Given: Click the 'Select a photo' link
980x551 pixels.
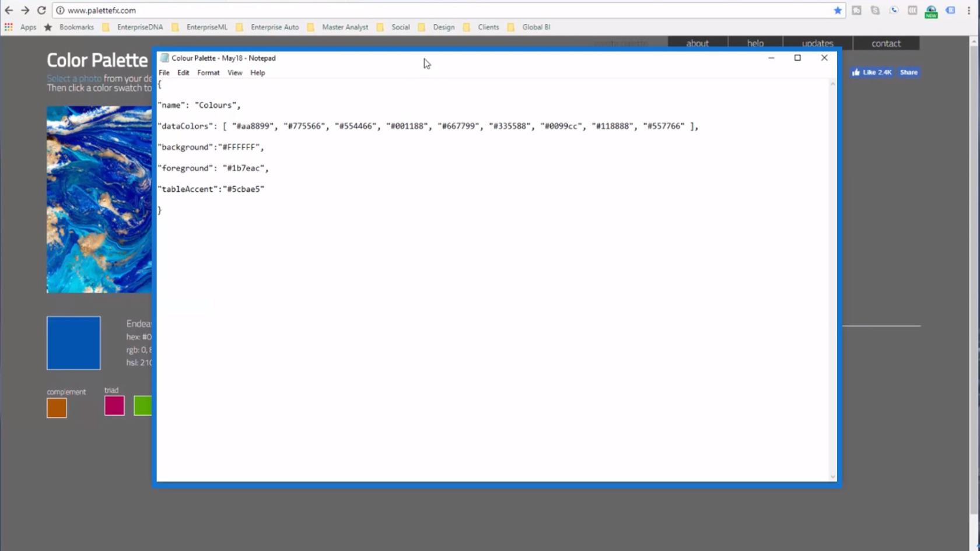Looking at the screenshot, I should (x=74, y=78).
